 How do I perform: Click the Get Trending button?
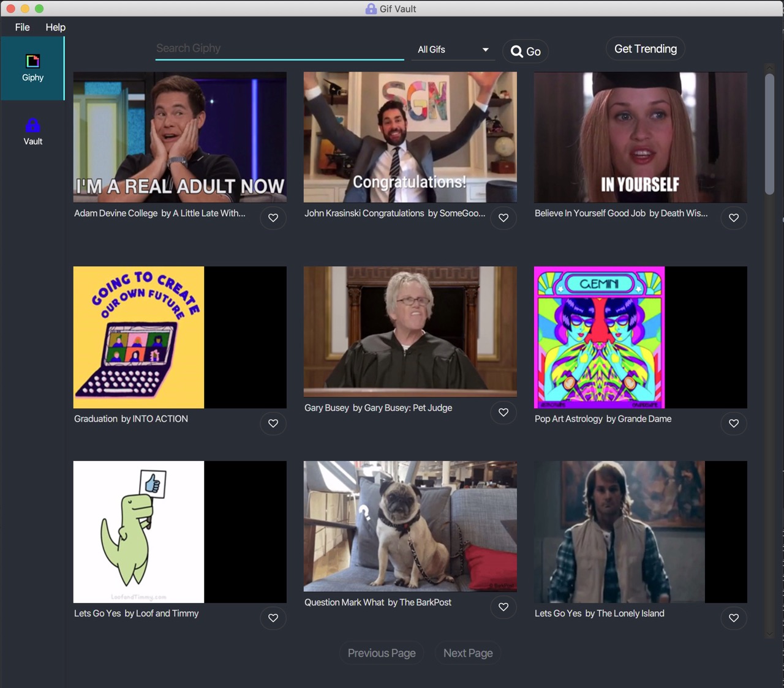tap(646, 49)
